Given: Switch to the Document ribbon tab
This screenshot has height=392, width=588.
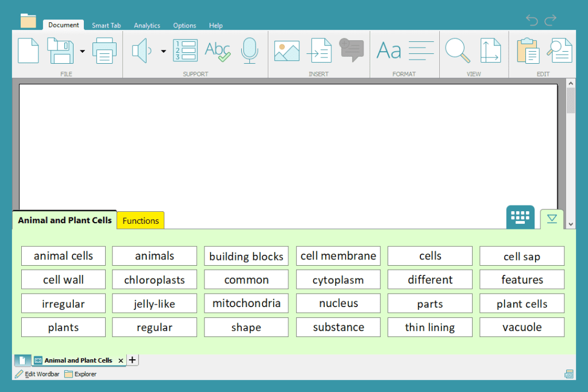Looking at the screenshot, I should click(63, 25).
